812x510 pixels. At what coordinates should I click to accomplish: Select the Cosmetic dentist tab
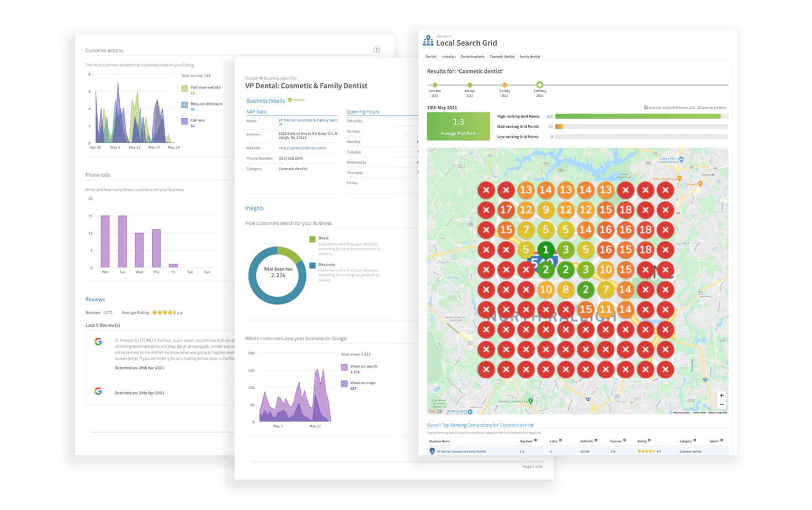pyautogui.click(x=502, y=56)
